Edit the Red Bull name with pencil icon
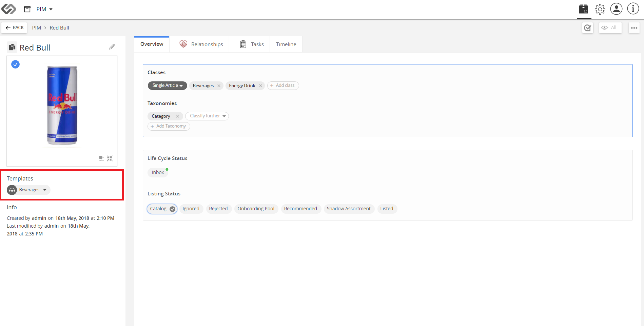This screenshot has height=326, width=644. click(112, 47)
